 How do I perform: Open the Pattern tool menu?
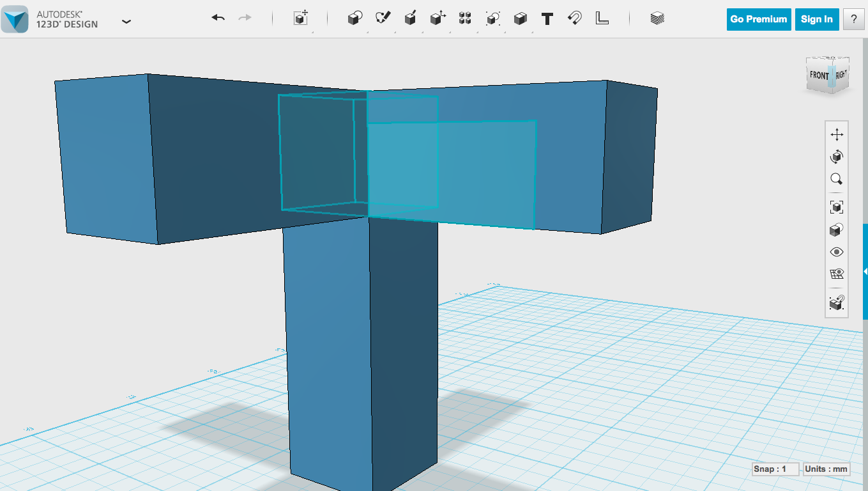[465, 19]
